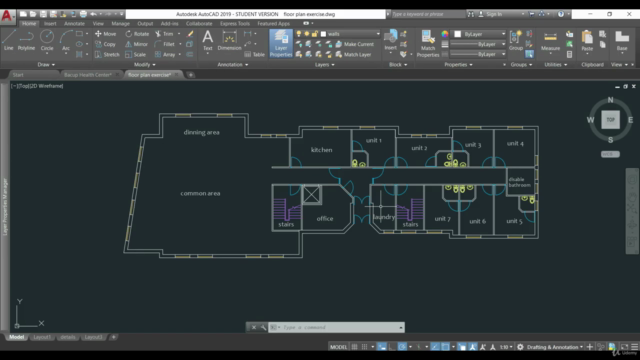
Task: Click Sign In
Action: coord(494,14)
